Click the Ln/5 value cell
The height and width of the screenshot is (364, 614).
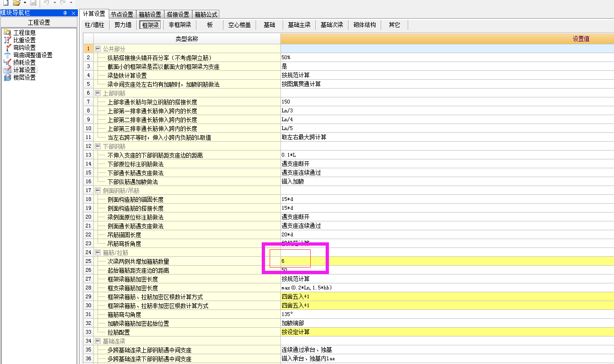[x=447, y=129]
